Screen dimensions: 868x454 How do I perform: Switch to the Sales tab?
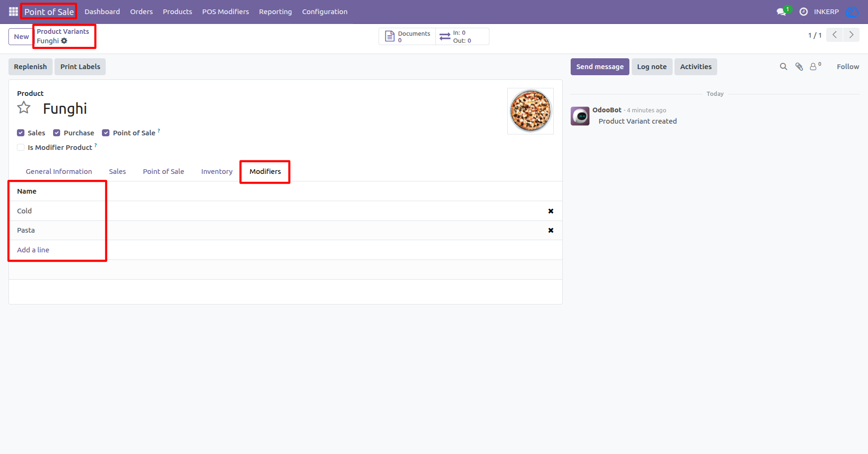click(117, 172)
